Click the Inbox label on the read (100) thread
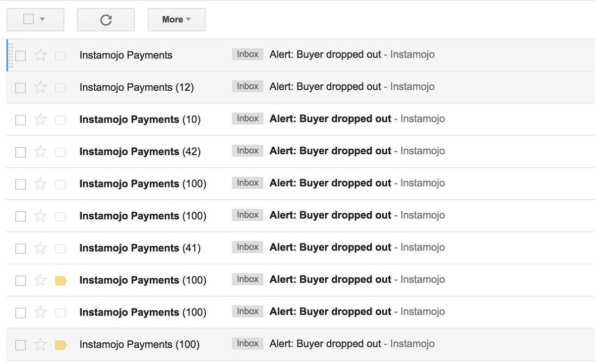This screenshot has height=364, width=595. (x=247, y=343)
